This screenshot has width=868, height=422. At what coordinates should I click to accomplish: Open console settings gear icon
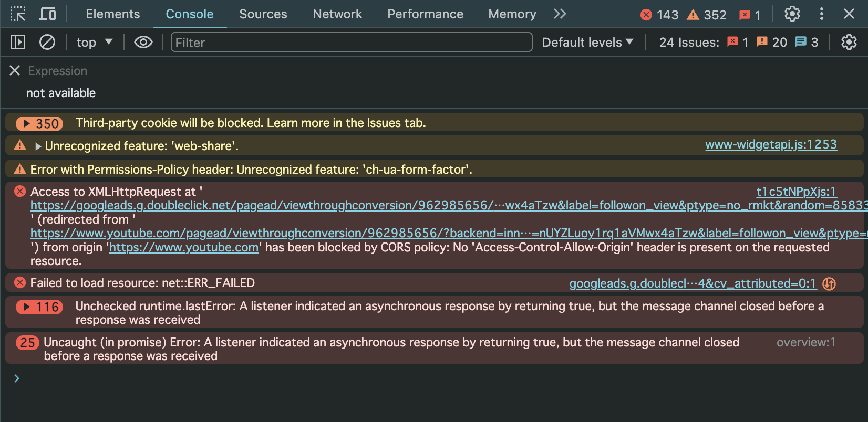849,42
